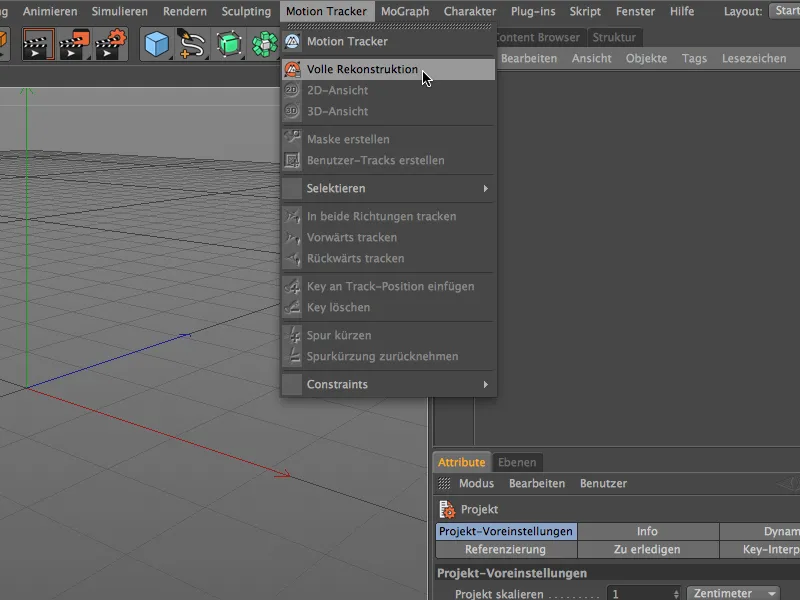The width and height of the screenshot is (800, 600).
Task: Select the Projekt-Voreinstellungen tab button
Action: click(506, 531)
